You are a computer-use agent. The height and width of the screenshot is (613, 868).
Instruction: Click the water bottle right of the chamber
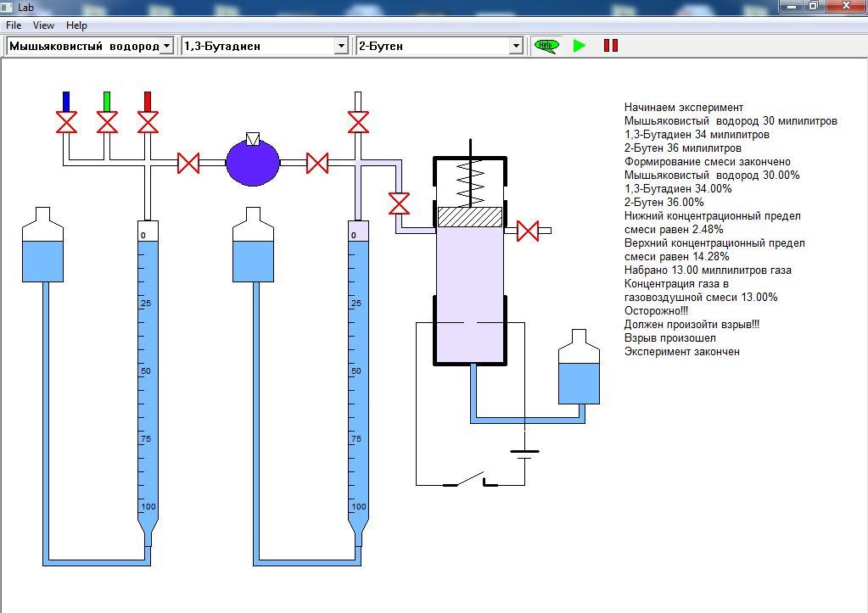(579, 367)
